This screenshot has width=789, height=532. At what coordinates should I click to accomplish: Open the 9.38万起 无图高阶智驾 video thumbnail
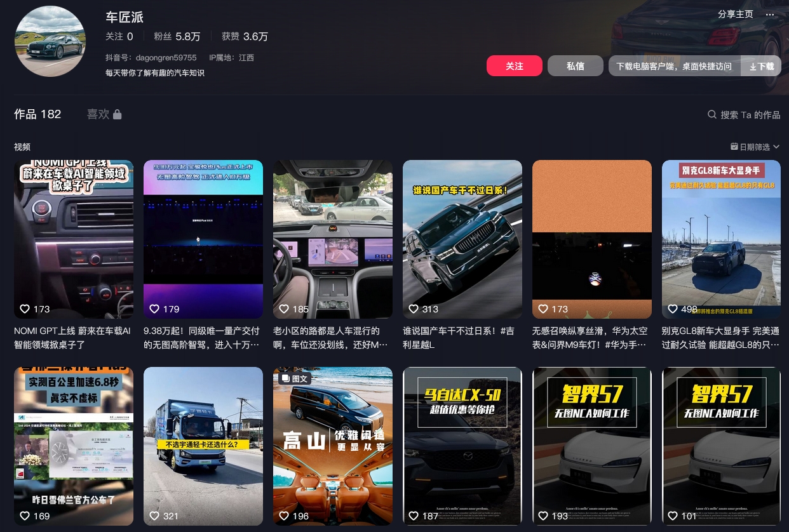[x=203, y=239]
